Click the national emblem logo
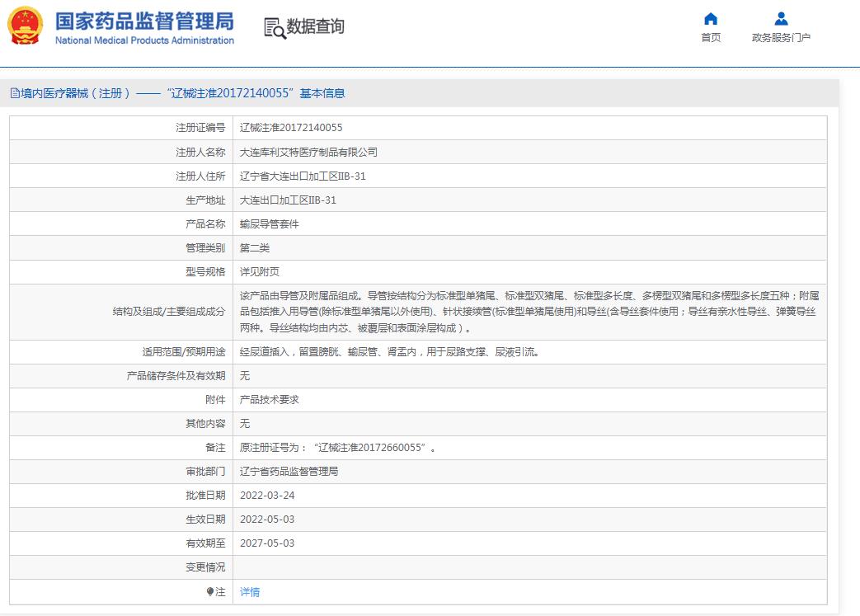Screen dimensions: 860x616 (26, 26)
